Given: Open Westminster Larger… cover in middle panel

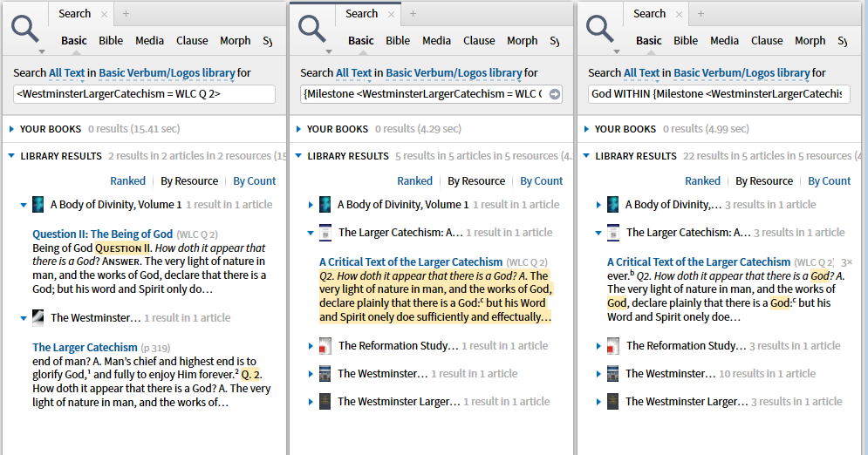Looking at the screenshot, I should pos(325,401).
